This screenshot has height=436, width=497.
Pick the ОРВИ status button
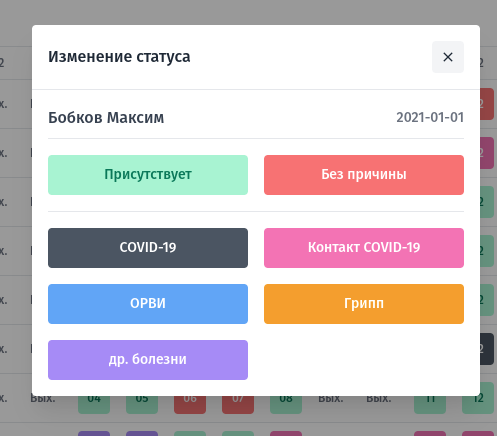(x=148, y=304)
